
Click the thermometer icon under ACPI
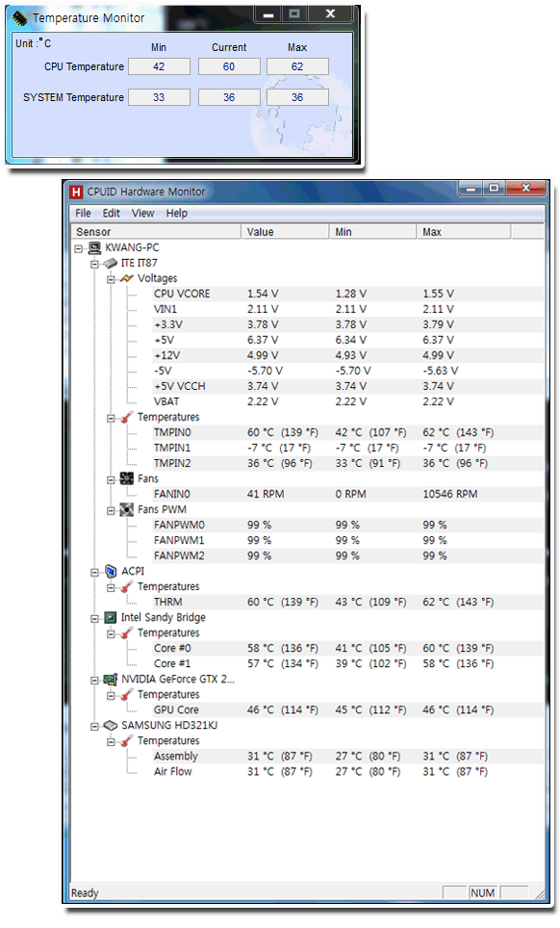127,586
